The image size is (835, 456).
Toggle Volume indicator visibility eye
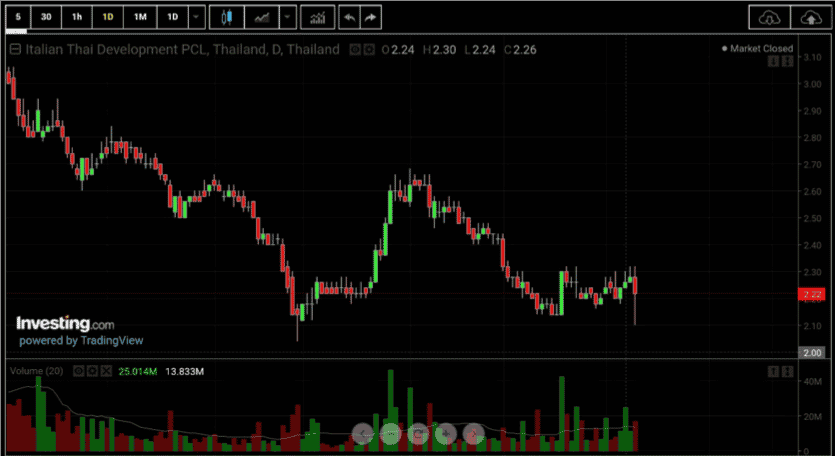(78, 371)
